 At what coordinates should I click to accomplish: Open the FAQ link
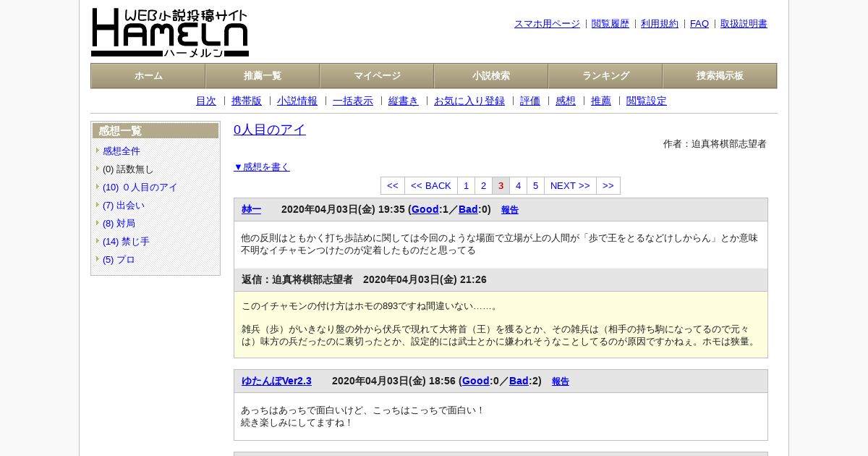pyautogui.click(x=699, y=23)
